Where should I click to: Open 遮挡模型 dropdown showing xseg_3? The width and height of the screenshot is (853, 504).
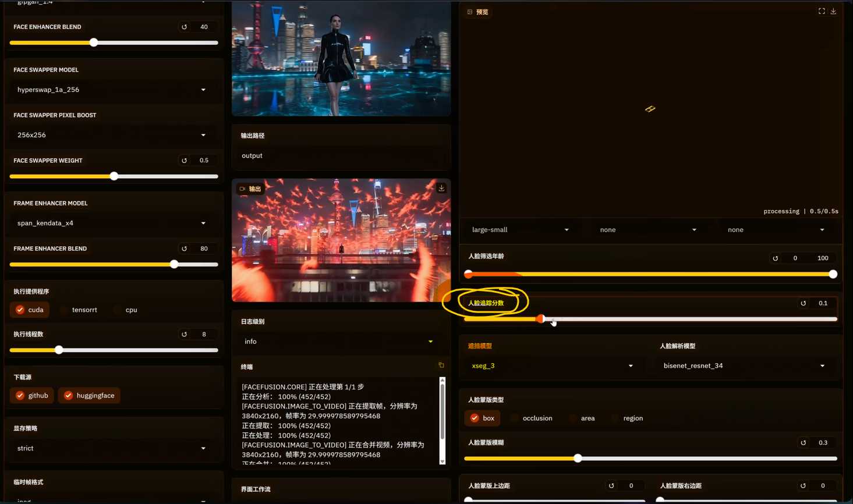point(552,365)
